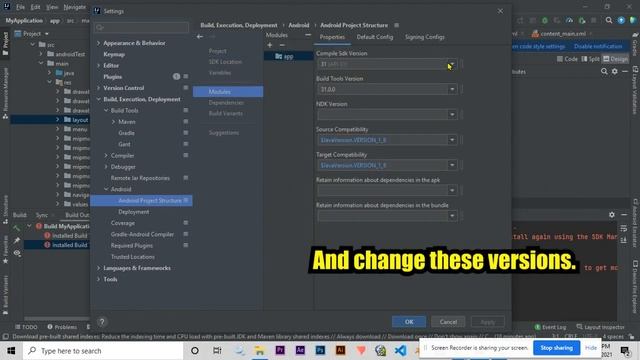
Task: Collapse Build, Execution, Deployment group
Action: 98,99
